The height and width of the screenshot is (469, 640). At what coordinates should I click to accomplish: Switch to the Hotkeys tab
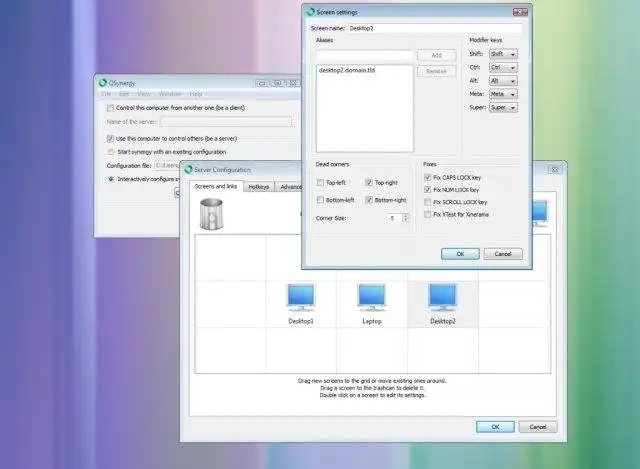tap(259, 187)
